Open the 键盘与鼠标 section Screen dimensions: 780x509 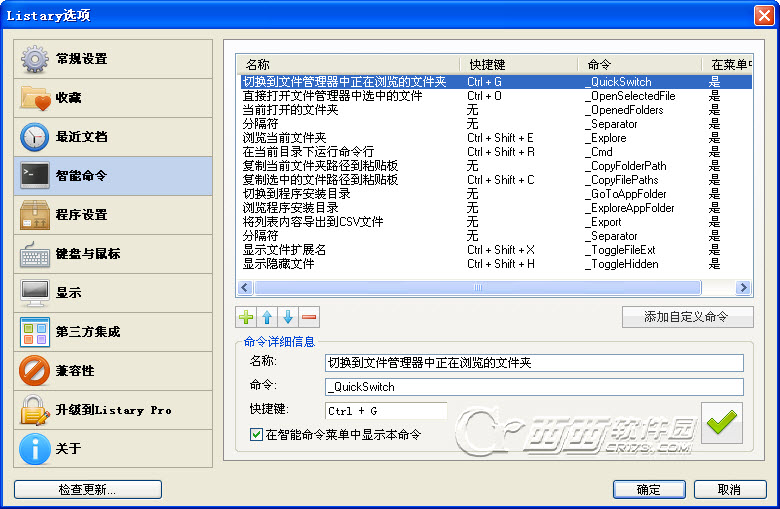click(x=113, y=254)
